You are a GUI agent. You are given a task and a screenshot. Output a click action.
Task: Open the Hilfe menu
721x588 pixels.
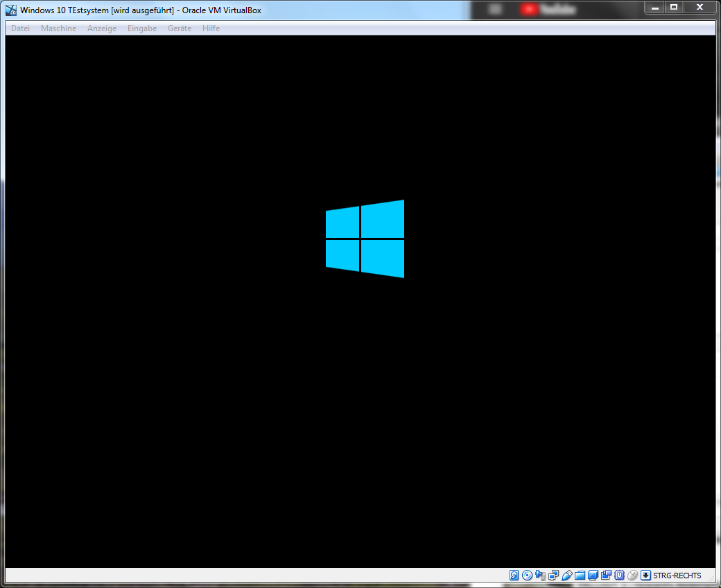[211, 28]
